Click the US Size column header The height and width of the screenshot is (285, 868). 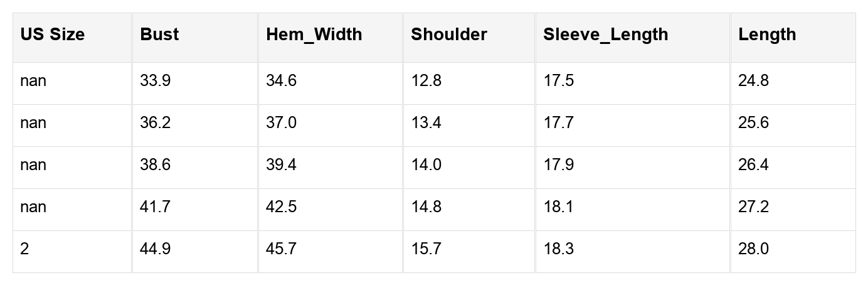click(52, 35)
